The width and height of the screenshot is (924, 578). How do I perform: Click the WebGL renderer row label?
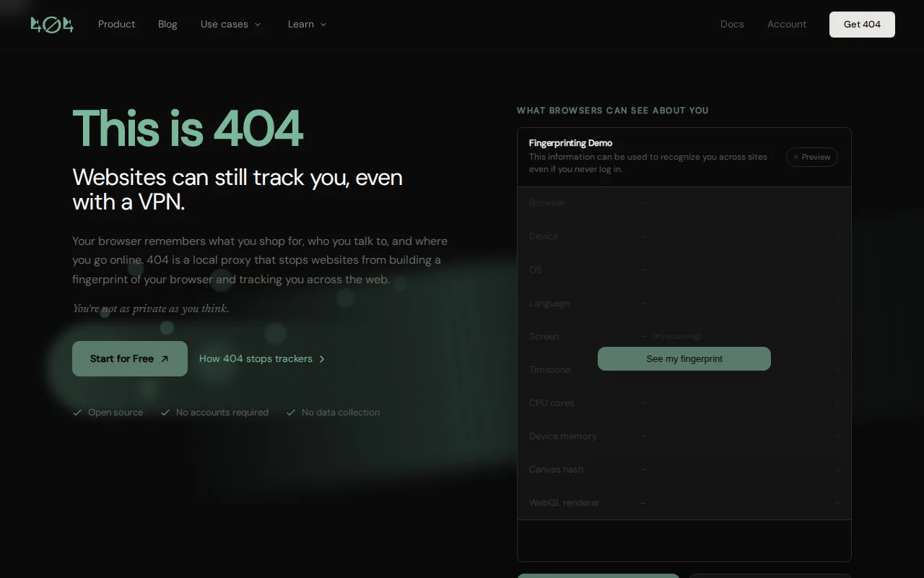565,502
